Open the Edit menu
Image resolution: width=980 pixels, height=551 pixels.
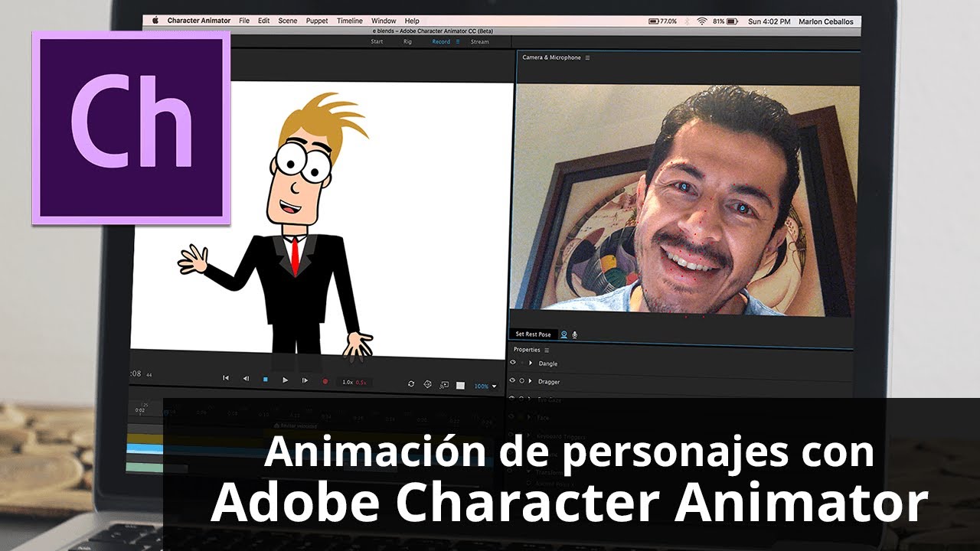263,21
